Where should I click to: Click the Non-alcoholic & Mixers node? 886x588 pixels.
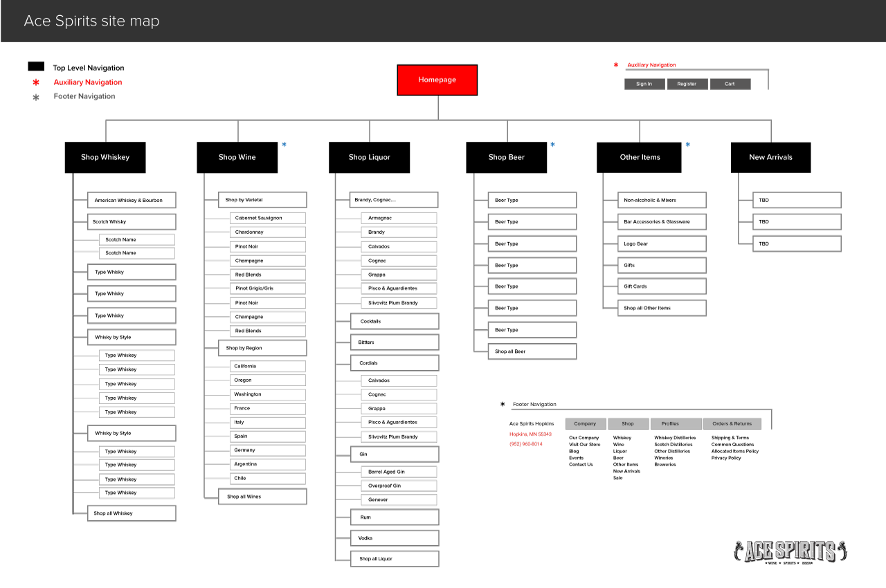click(662, 200)
